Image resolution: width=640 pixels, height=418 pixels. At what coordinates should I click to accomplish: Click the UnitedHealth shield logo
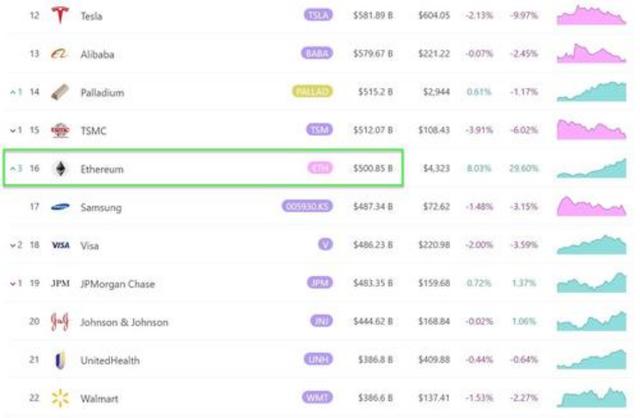point(60,360)
